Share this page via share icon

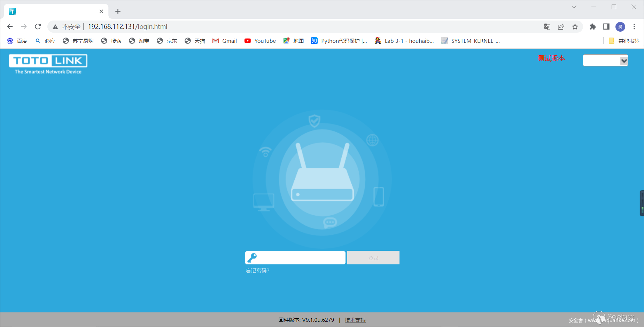click(x=561, y=27)
